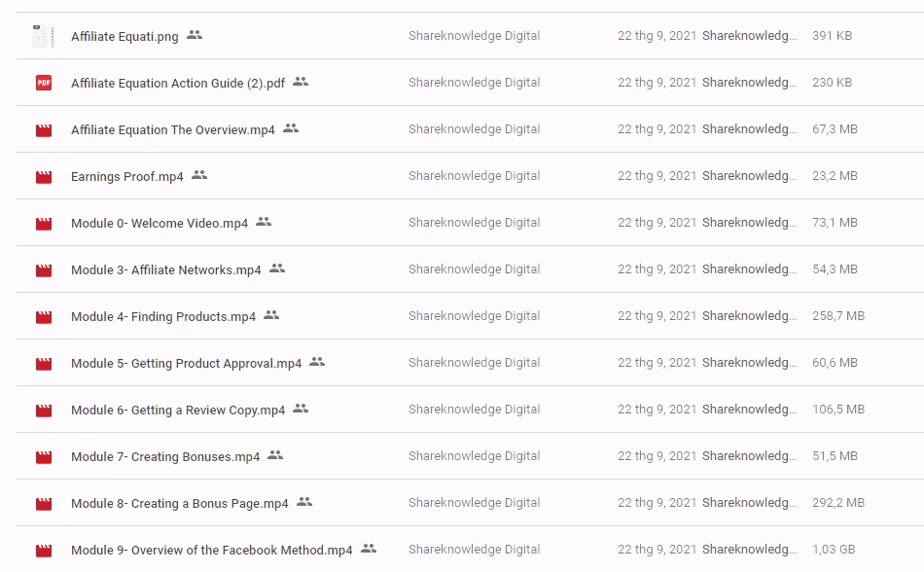Click the PDF icon for Affiliate Equation Action Guide

43,83
